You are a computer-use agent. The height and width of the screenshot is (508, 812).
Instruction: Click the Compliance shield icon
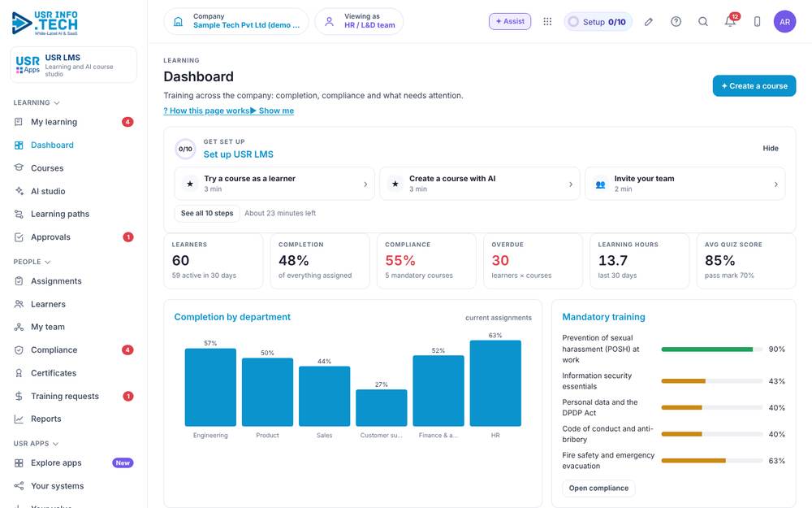coord(19,350)
